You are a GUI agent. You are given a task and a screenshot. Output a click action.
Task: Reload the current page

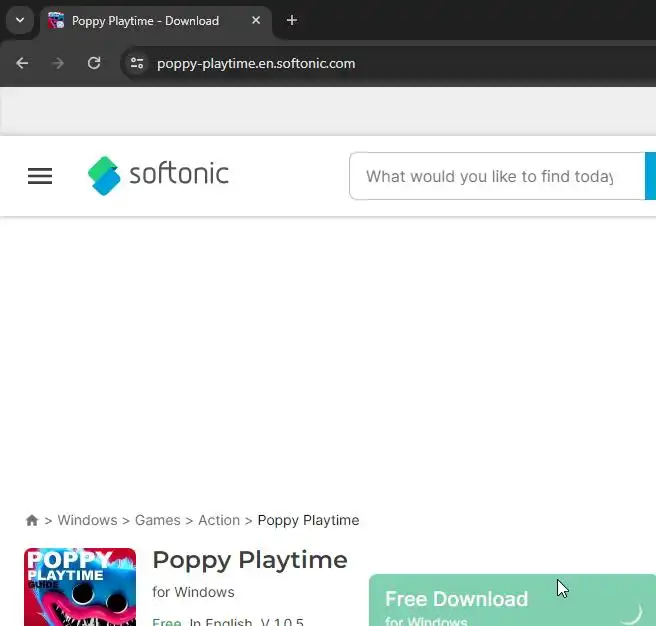click(x=94, y=63)
